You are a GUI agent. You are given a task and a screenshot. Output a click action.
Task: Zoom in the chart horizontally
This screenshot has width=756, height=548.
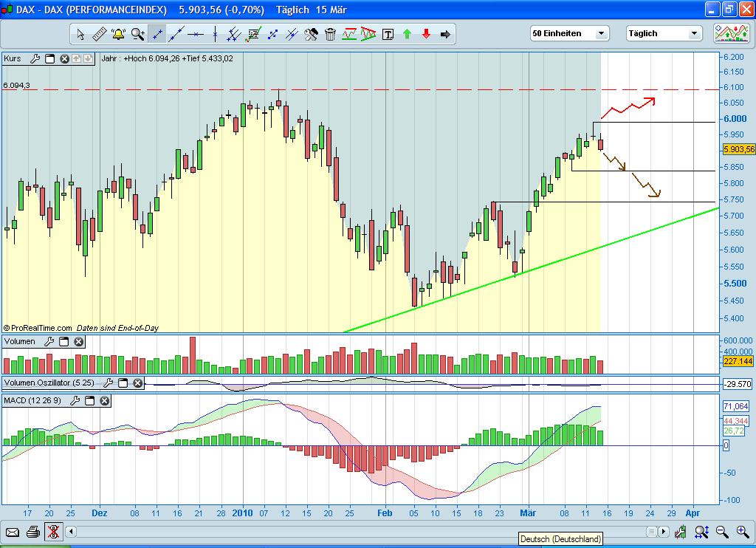click(743, 532)
